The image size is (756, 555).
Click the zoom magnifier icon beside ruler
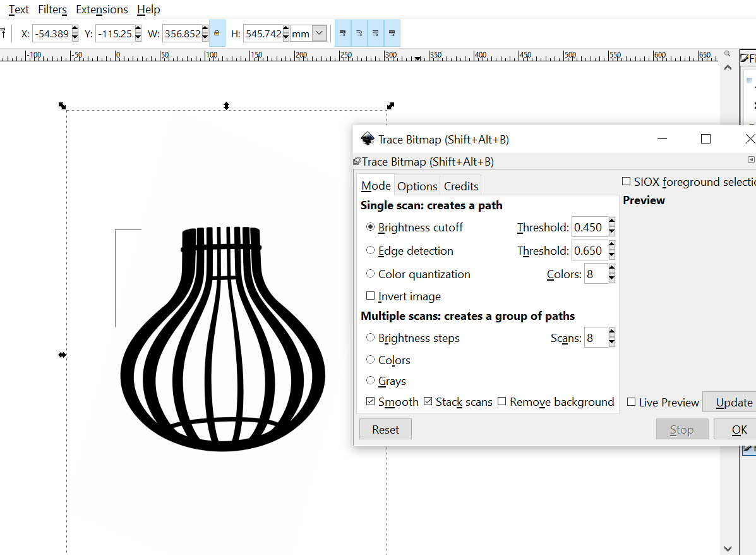click(727, 54)
